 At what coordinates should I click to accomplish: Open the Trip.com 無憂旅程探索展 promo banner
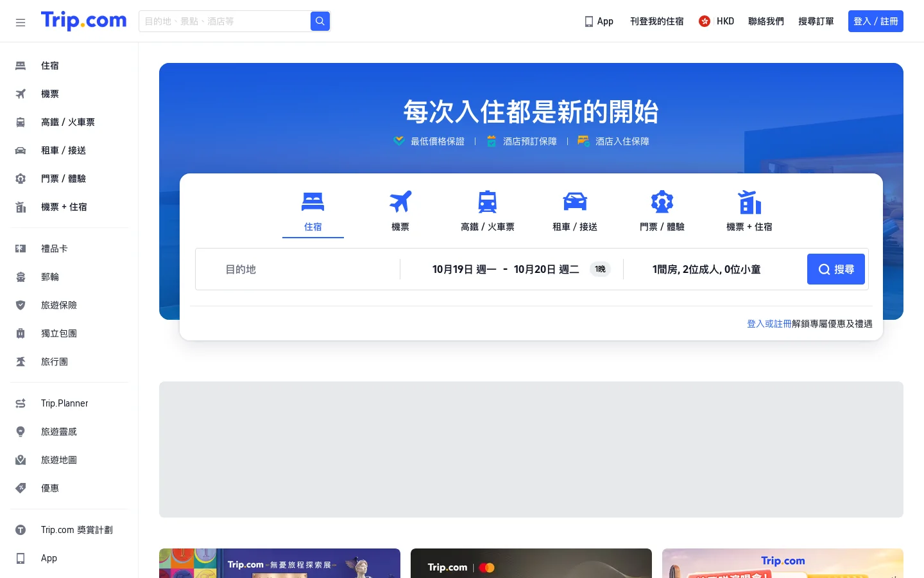coord(280,563)
